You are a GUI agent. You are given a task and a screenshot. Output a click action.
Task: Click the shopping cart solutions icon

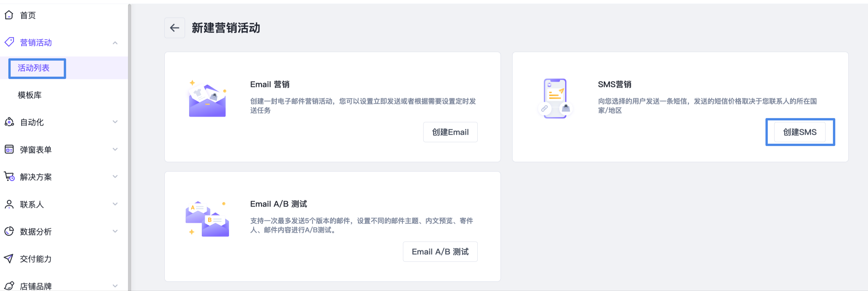point(9,176)
